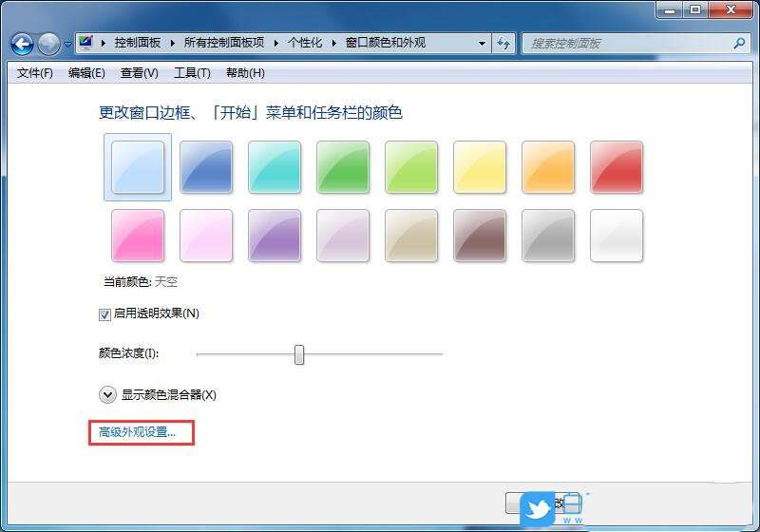Open 高级外观设置... link
Viewport: 760px width, 532px height.
pyautogui.click(x=137, y=432)
